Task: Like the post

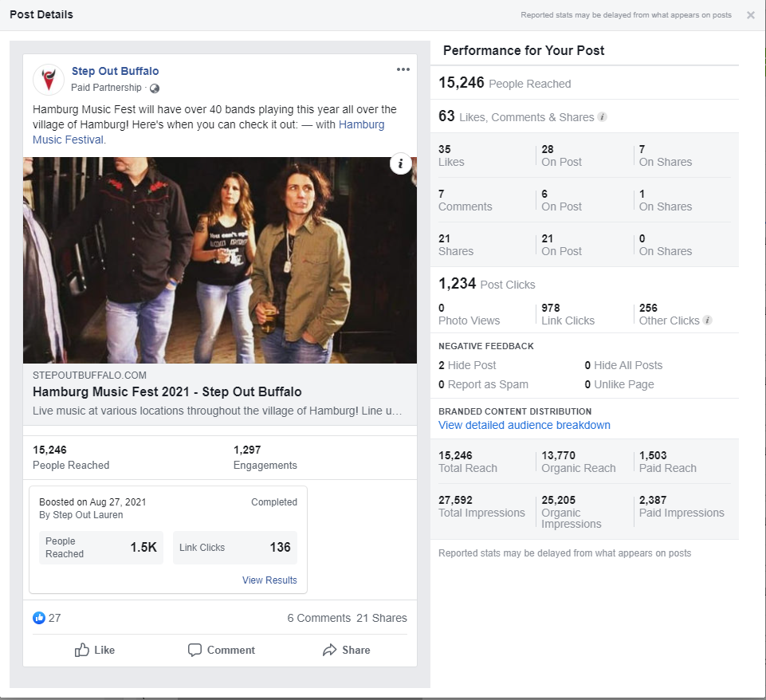Action: click(x=95, y=650)
